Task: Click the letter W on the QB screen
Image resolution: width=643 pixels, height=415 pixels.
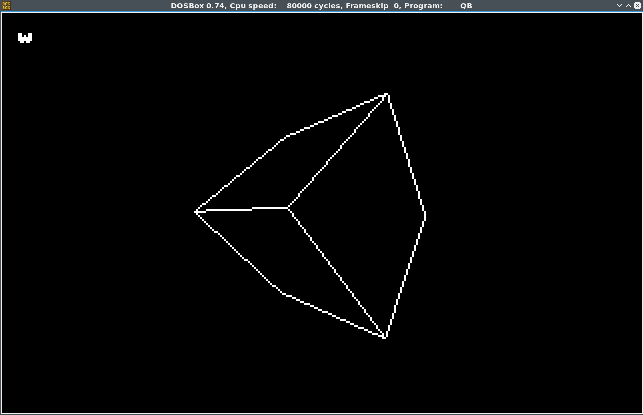Action: click(25, 38)
